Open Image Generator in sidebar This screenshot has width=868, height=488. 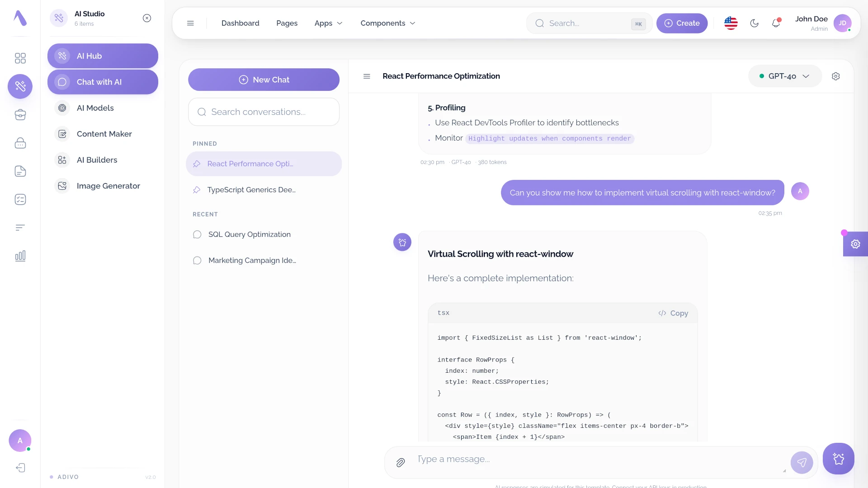click(103, 186)
